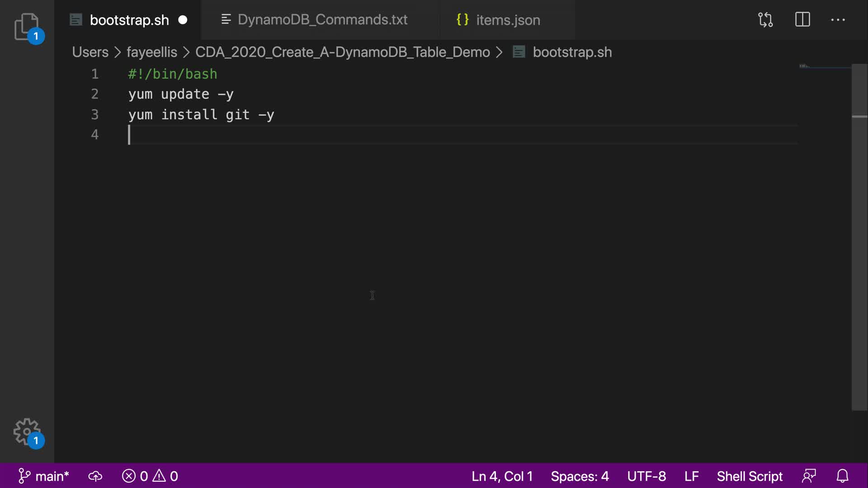Click line 3 yum install git text
Image resolution: width=868 pixels, height=488 pixels.
201,115
